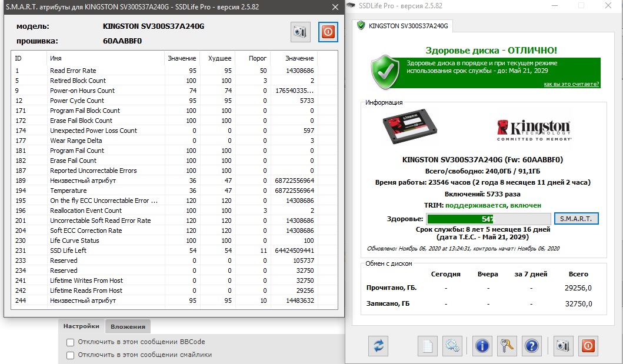
Task: Click 'Всего/свободно: 240,0ГБ / 91,1ГБ' text
Action: click(483, 172)
